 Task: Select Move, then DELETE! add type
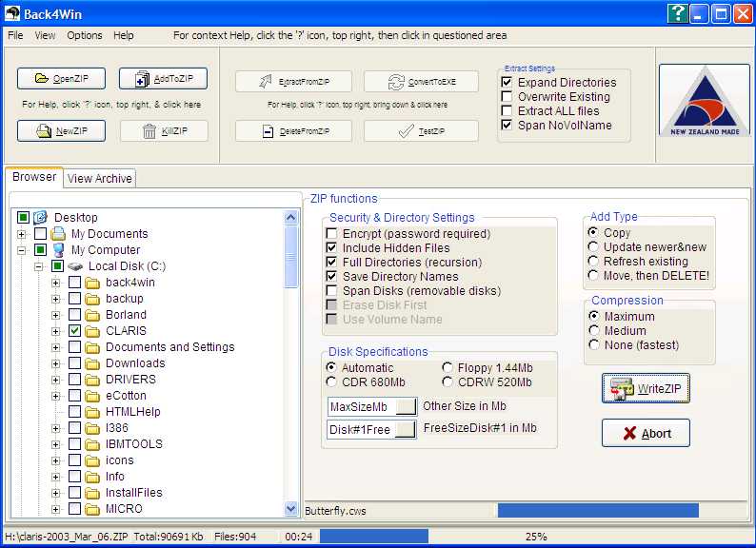593,275
